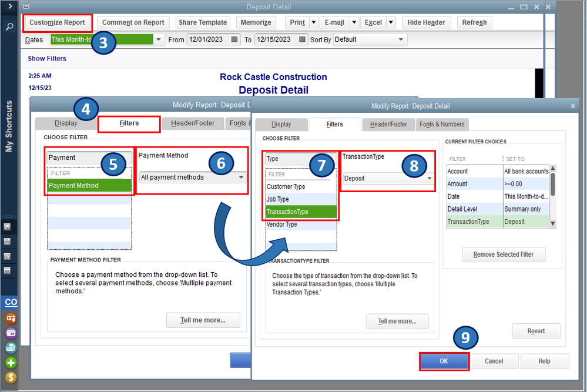This screenshot has height=392, width=587.
Task: Click scroll-down arrow in current filter choices
Action: [x=553, y=224]
